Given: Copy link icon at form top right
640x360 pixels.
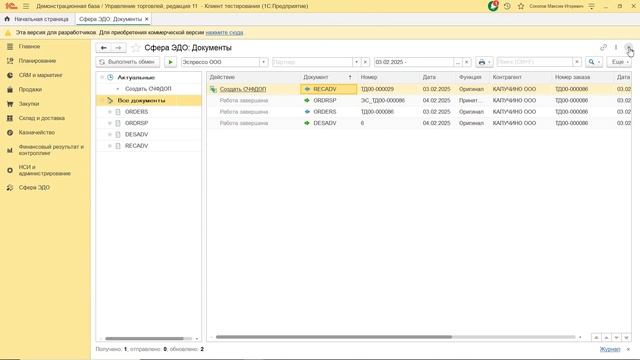Looking at the screenshot, I should coord(603,47).
